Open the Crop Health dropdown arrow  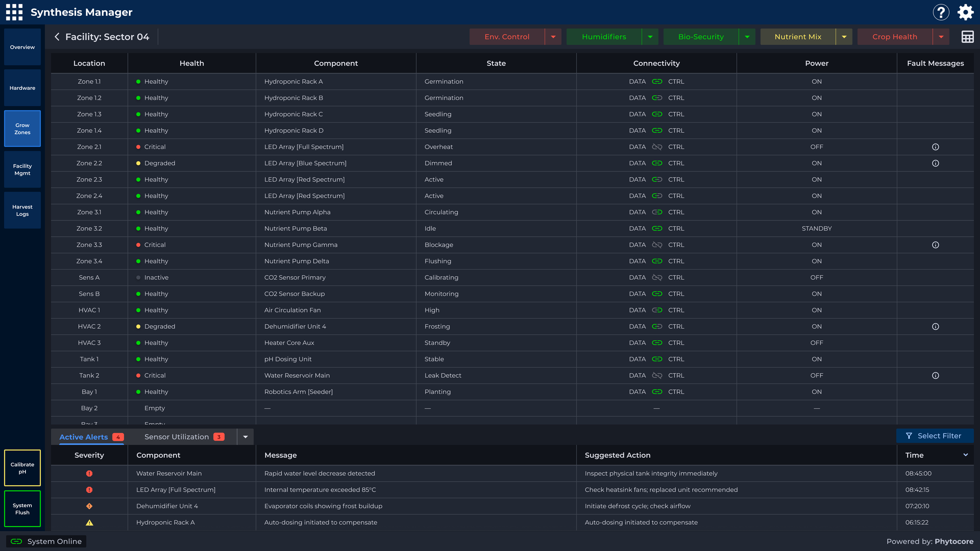[x=942, y=36]
